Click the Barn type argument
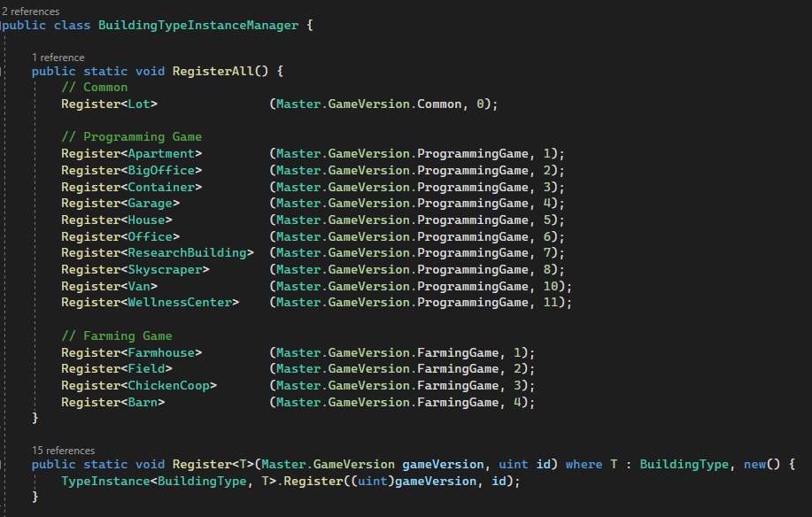 (x=143, y=402)
